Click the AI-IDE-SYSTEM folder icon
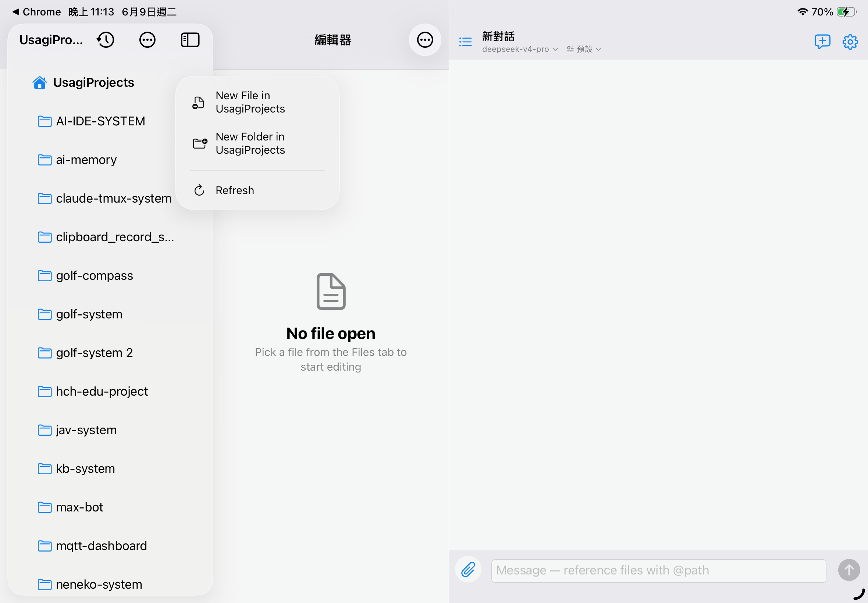The image size is (868, 603). click(x=45, y=121)
